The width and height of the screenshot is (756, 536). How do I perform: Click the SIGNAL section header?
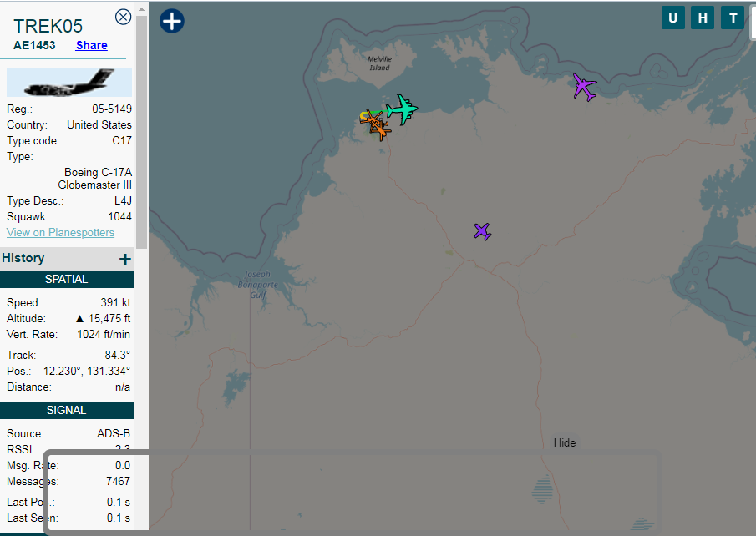tap(67, 410)
